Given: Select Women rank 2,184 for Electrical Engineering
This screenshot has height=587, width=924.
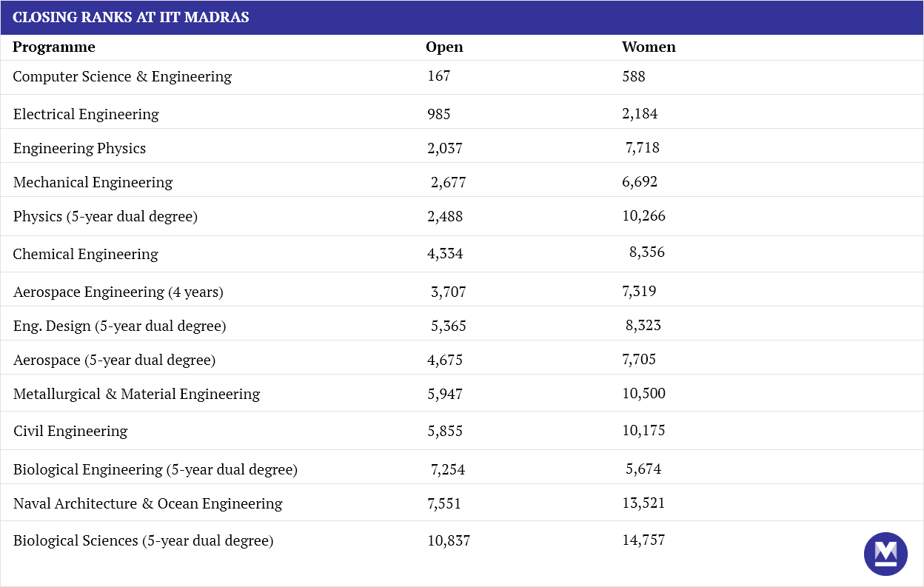Looking at the screenshot, I should [x=640, y=114].
